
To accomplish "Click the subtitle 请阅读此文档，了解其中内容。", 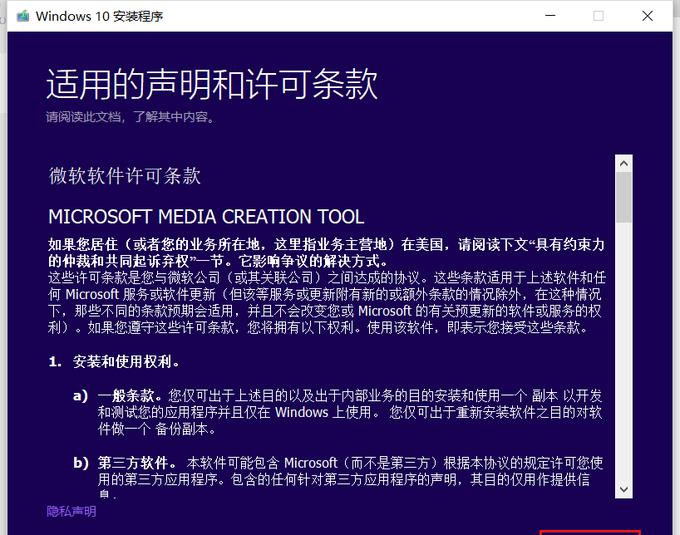I will 131,117.
